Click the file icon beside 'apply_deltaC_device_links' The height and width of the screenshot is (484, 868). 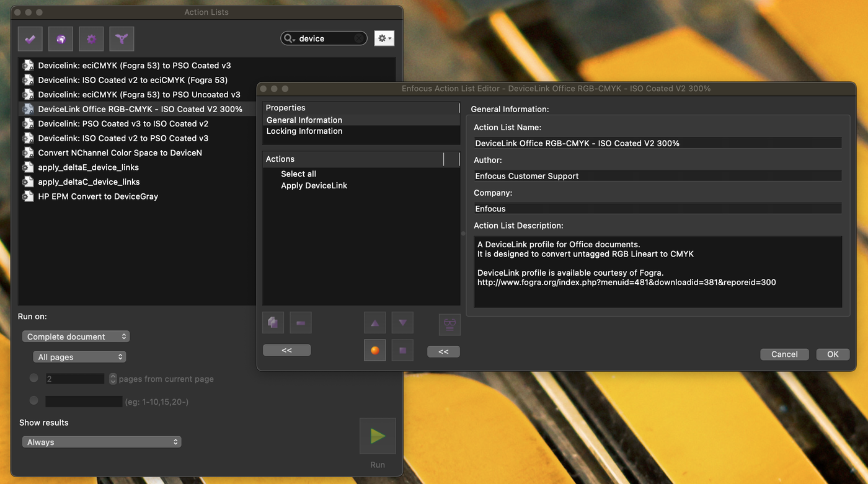pyautogui.click(x=28, y=182)
